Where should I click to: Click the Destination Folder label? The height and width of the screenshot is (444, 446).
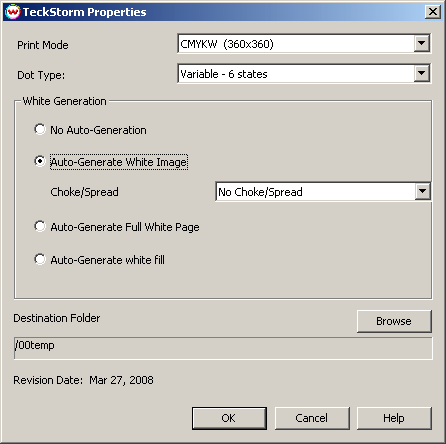(x=57, y=318)
